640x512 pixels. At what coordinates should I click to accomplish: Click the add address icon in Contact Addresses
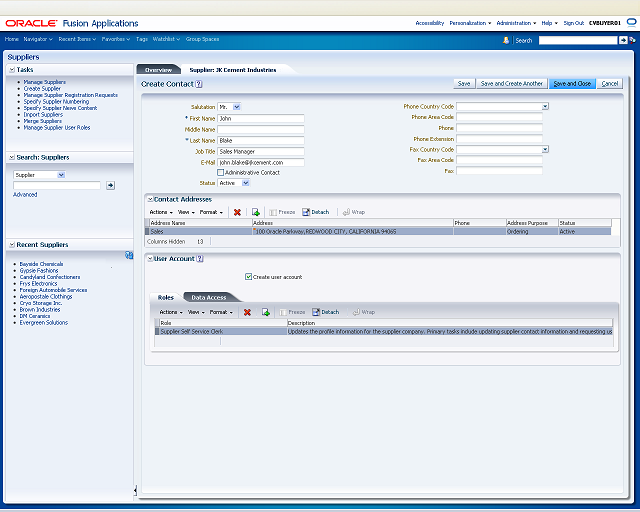click(256, 212)
